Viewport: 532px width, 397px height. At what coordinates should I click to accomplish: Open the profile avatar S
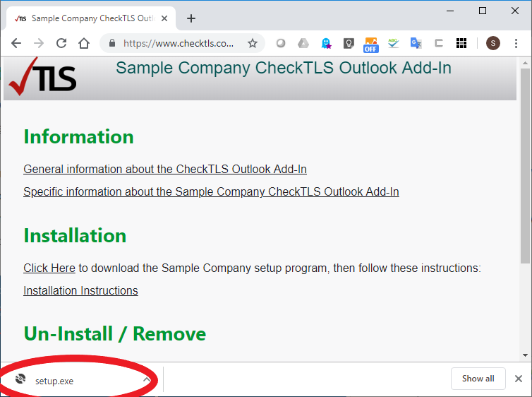click(493, 43)
